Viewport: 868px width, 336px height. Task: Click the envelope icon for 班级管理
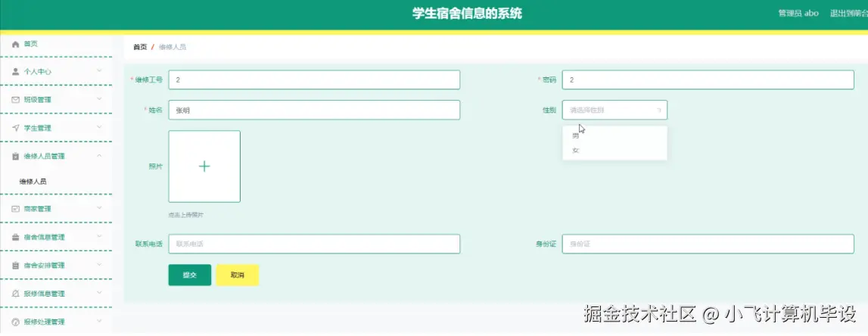point(15,100)
